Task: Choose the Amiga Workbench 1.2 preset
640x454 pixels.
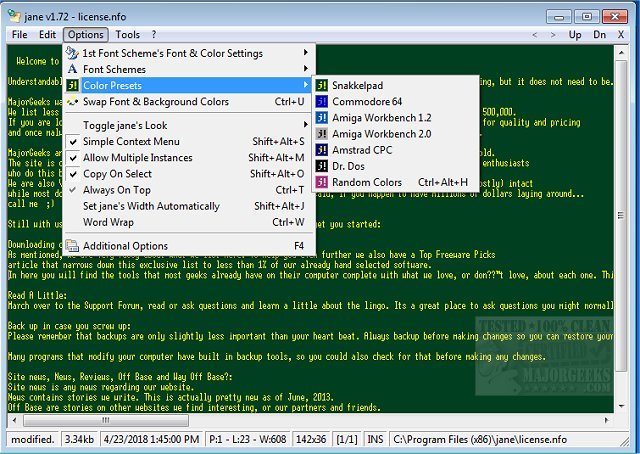Action: 395,118
